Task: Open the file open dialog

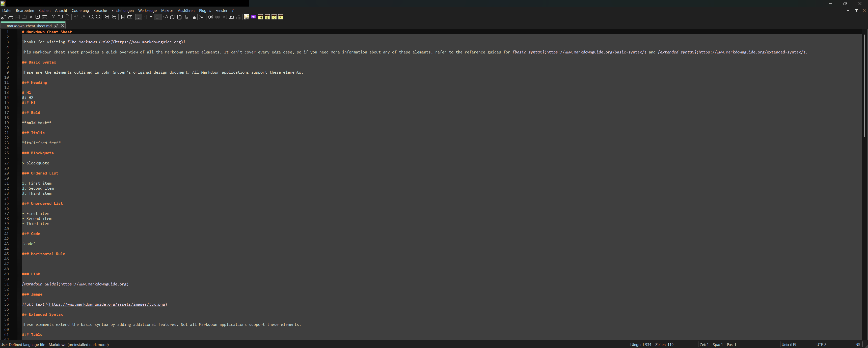Action: tap(11, 17)
